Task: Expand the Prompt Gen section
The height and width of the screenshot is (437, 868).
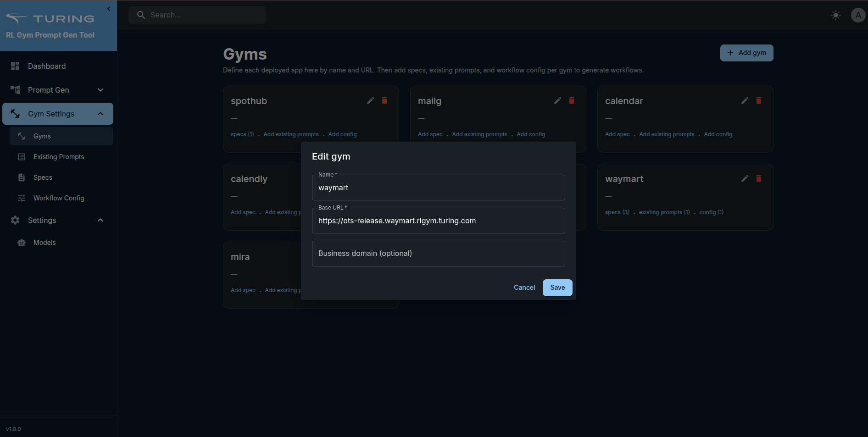Action: [100, 90]
